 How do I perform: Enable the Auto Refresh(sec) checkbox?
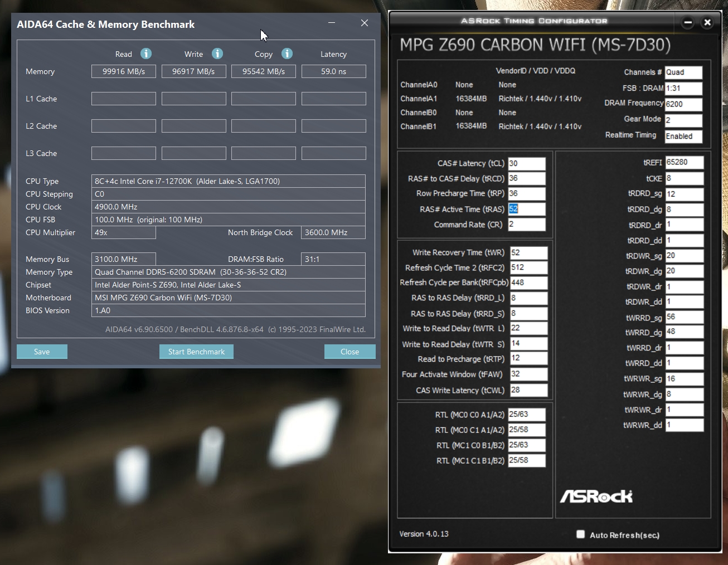tap(580, 534)
